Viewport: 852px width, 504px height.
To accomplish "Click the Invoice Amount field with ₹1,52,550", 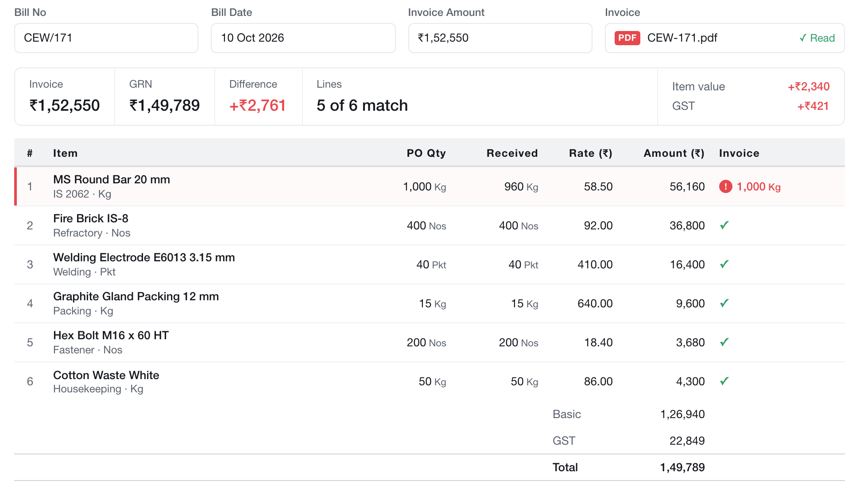I will point(500,38).
